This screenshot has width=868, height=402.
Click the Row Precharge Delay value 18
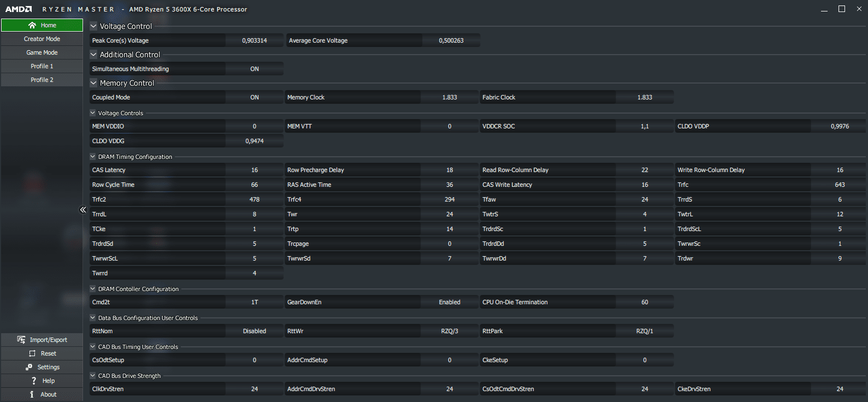(450, 170)
